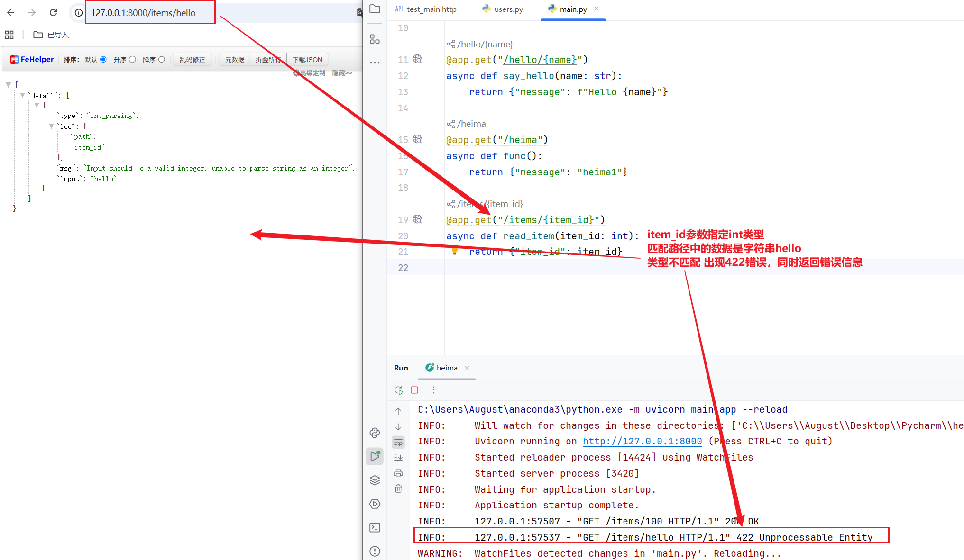This screenshot has height=560, width=964.
Task: Collapse the "detail" JSON array node
Action: 22,95
